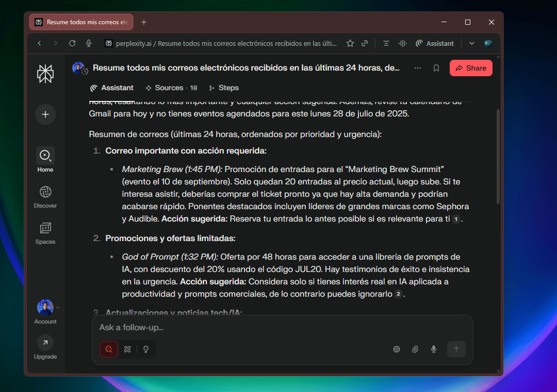Screen dimensions: 557x392
Task: Click the red Share button
Action: click(471, 68)
